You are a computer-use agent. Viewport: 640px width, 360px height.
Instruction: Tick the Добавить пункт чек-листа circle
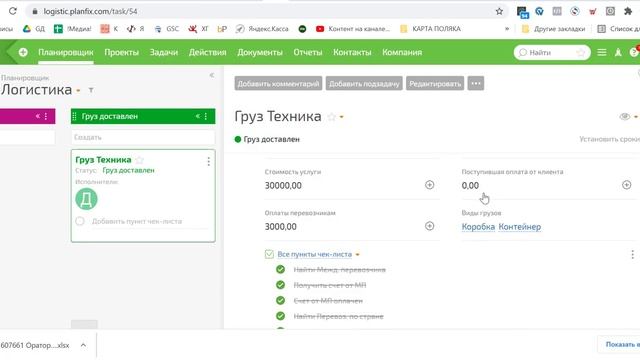coord(80,221)
